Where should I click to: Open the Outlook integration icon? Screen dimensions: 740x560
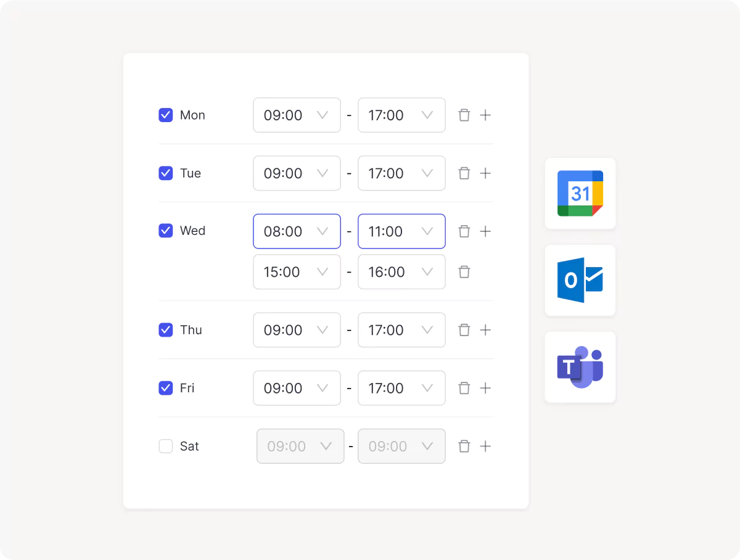580,281
